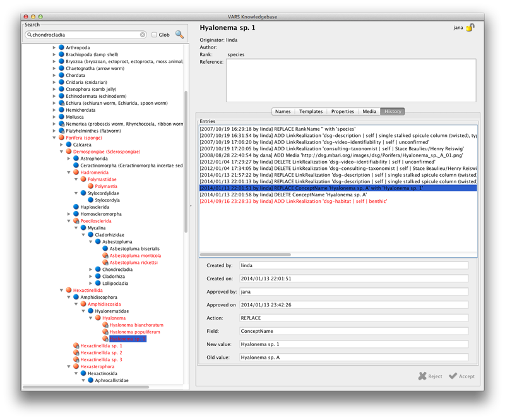Click the Reject button

coord(431,376)
